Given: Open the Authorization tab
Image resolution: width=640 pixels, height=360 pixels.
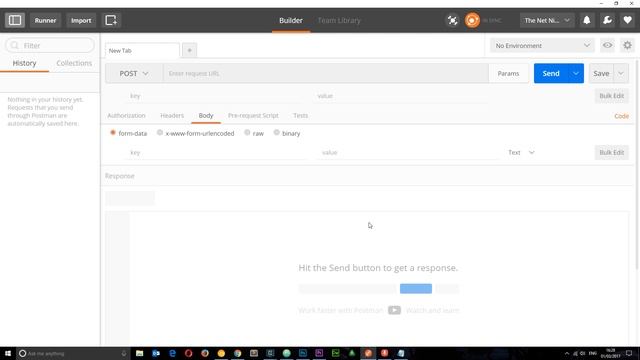Looking at the screenshot, I should point(126,116).
